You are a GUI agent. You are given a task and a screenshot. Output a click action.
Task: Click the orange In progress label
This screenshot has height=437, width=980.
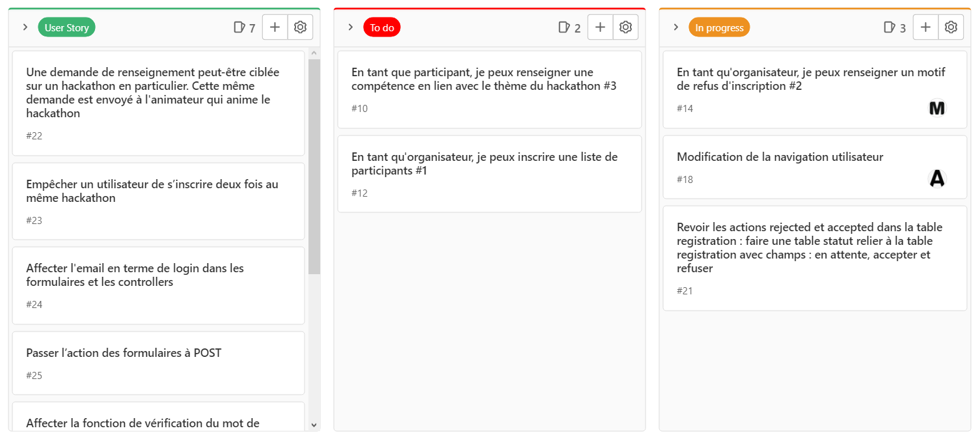point(719,27)
